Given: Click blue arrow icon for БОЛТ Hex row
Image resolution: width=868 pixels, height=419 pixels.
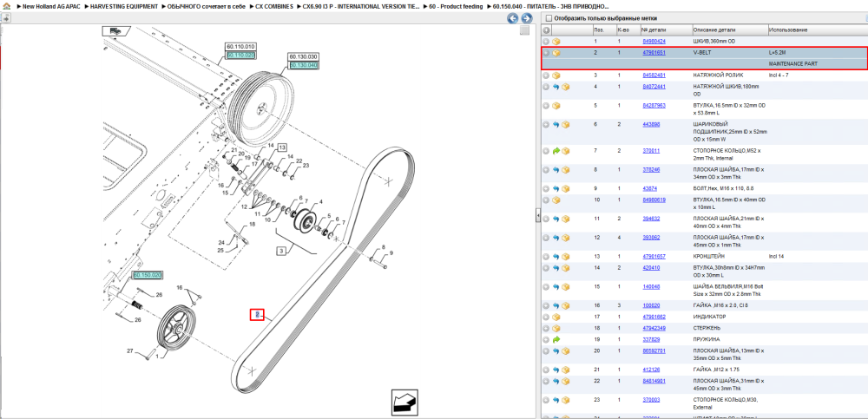Looking at the screenshot, I should pyautogui.click(x=556, y=189).
